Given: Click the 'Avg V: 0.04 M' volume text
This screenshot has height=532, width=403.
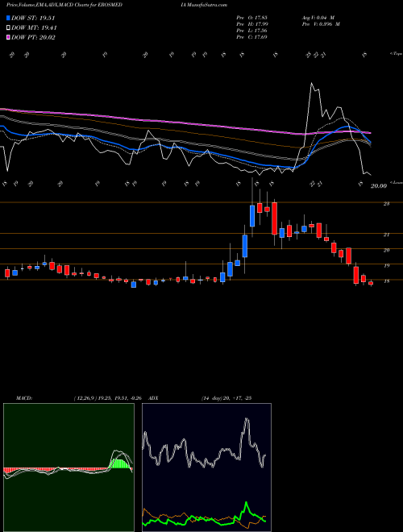Looking at the screenshot, I should click(x=318, y=18).
